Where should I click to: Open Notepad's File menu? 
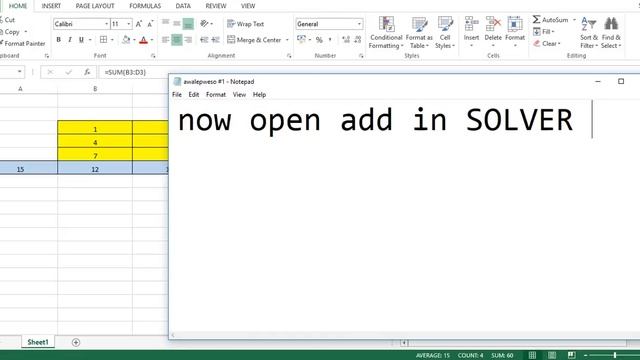177,95
